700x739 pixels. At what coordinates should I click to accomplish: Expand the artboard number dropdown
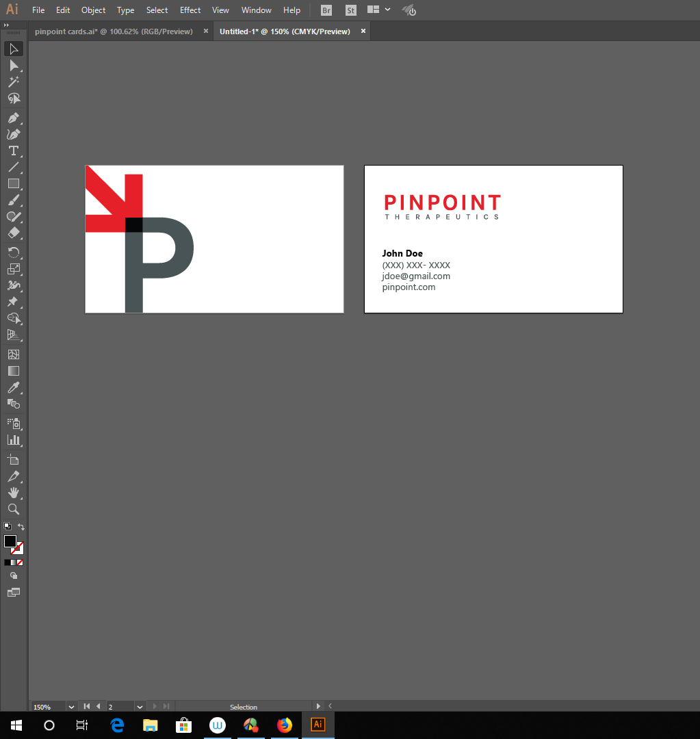click(140, 707)
